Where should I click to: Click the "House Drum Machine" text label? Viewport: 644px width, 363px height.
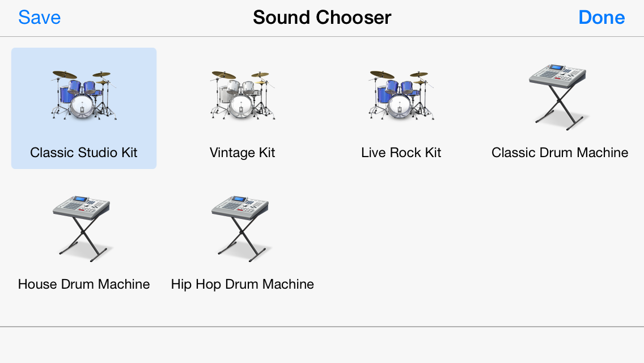point(84,284)
